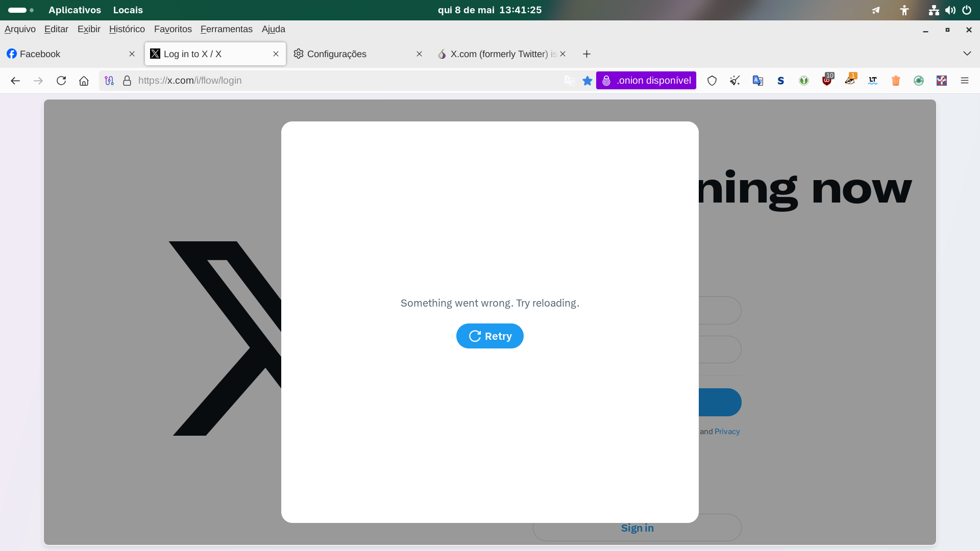This screenshot has width=980, height=551.
Task: Open the Locais menu in top panel
Action: [128, 10]
